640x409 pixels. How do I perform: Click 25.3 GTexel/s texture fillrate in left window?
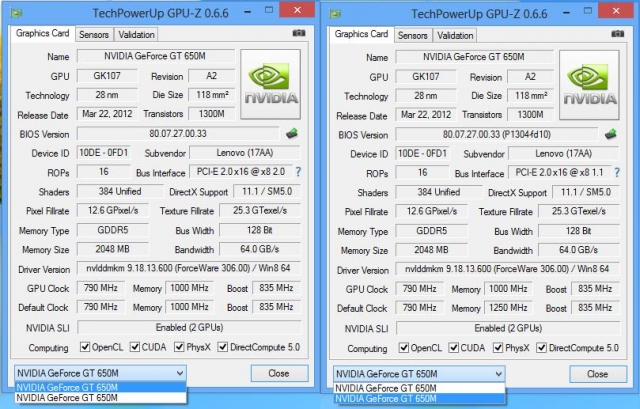click(x=260, y=211)
